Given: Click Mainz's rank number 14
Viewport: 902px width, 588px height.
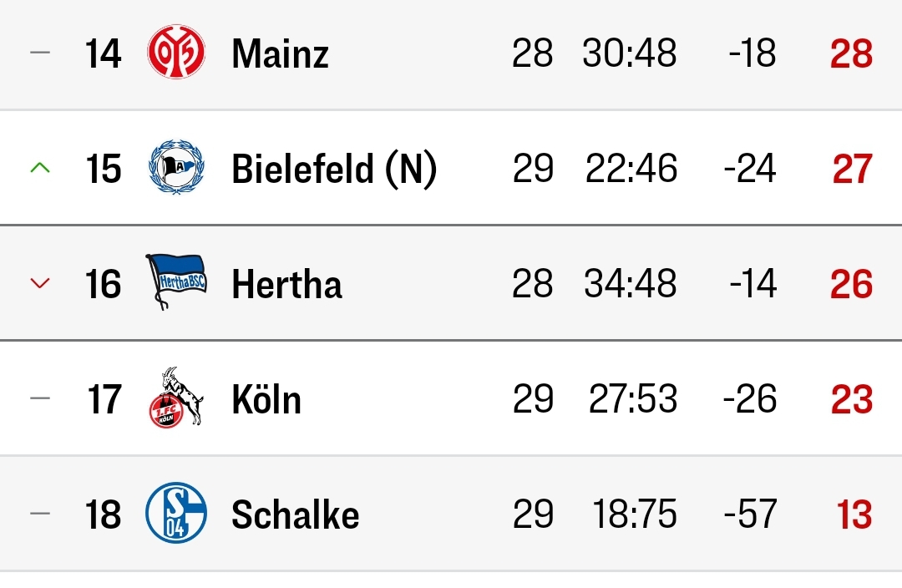Looking at the screenshot, I should point(103,53).
